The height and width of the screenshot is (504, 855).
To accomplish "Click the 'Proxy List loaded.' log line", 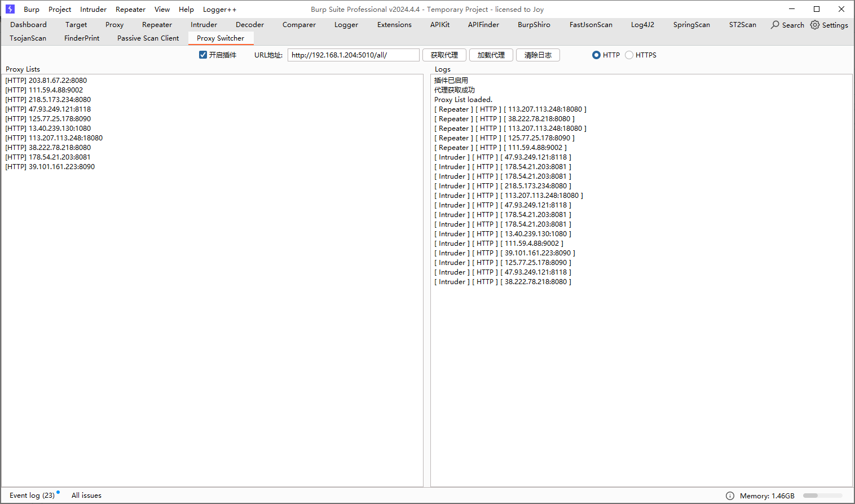I will (x=463, y=100).
